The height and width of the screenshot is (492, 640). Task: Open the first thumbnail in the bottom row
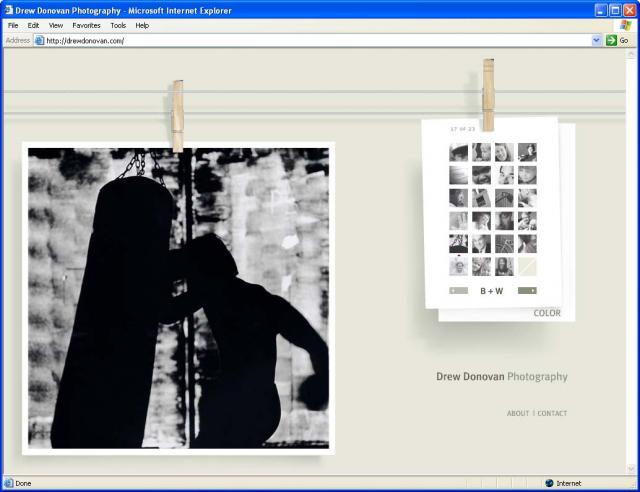[458, 266]
